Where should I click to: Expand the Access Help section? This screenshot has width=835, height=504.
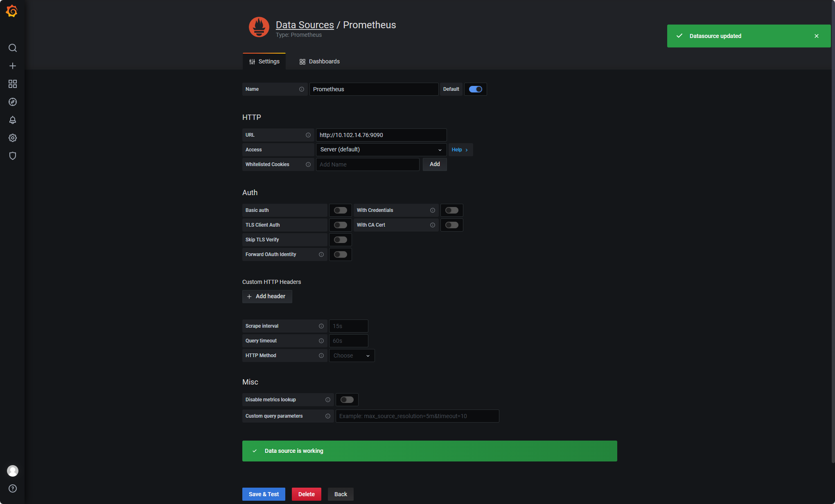(460, 150)
